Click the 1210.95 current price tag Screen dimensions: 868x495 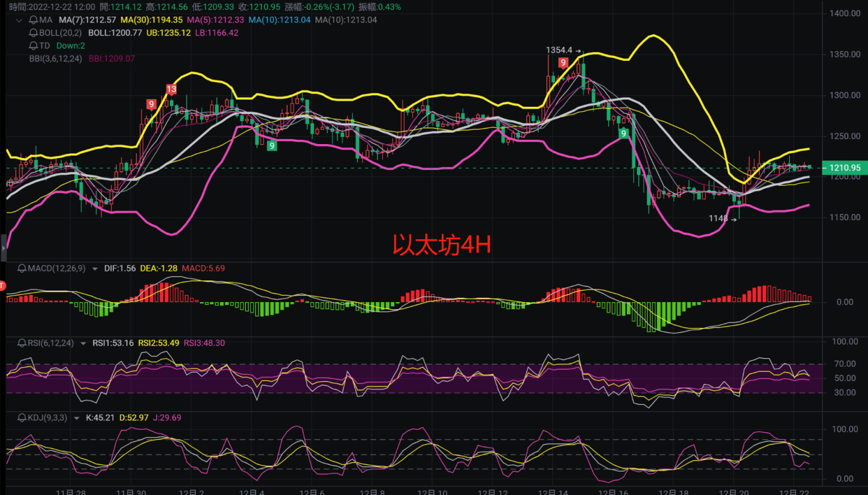point(844,168)
